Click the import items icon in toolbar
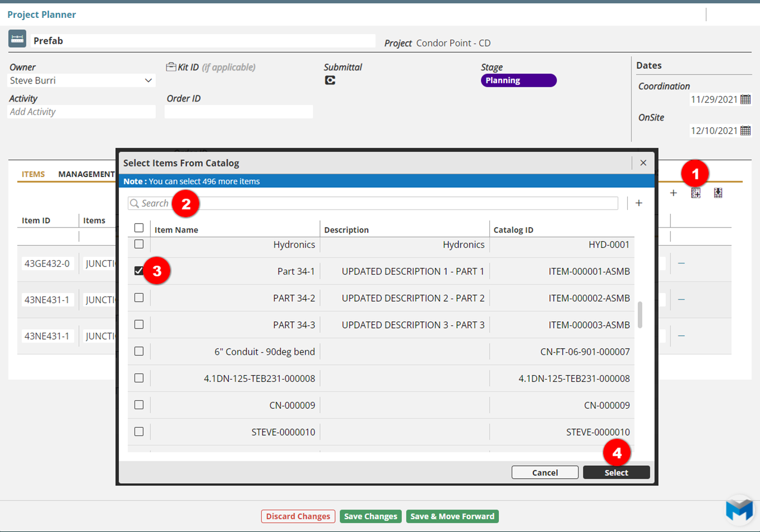 718,193
